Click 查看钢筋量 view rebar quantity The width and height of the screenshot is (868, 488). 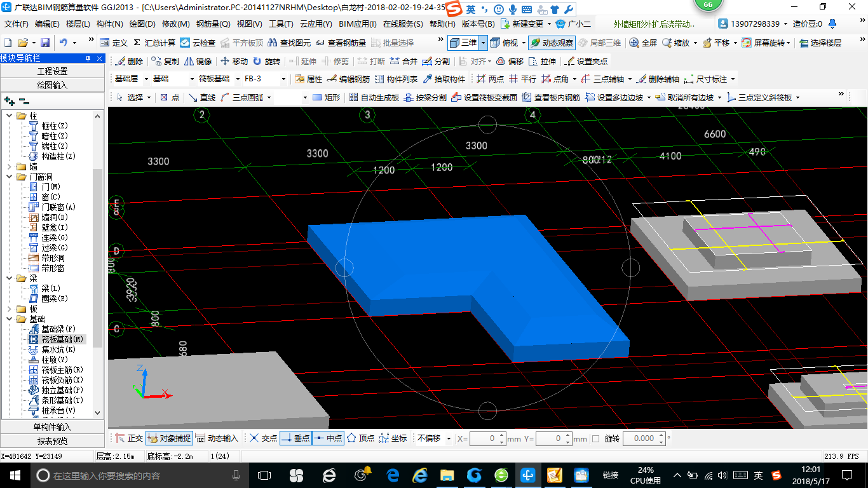pos(341,43)
